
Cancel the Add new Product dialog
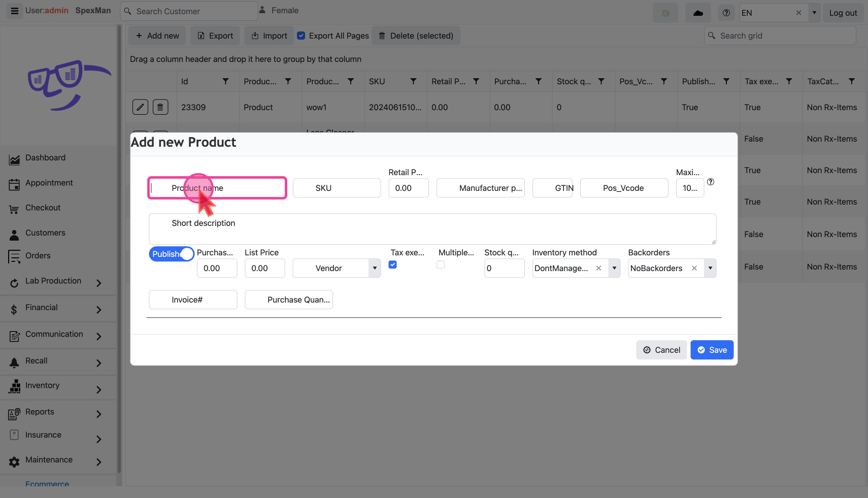coord(661,350)
